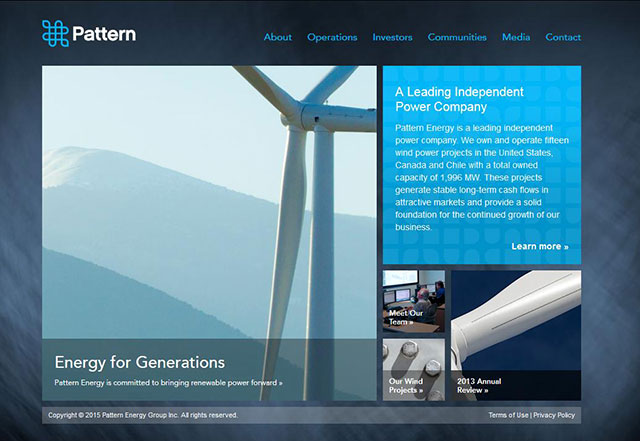Open the Contact page
This screenshot has width=640, height=441.
point(563,37)
